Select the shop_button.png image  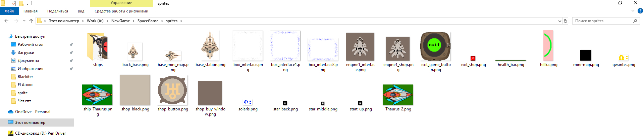coord(173,90)
